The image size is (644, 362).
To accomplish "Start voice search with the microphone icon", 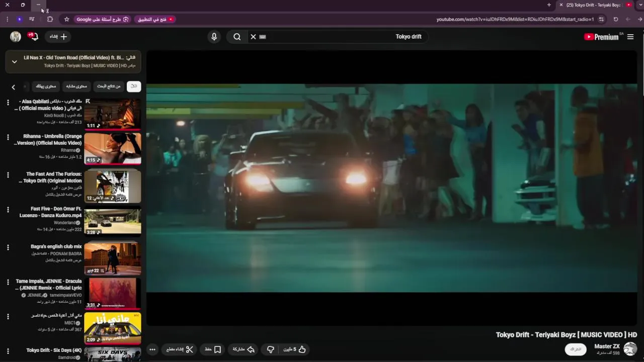I will point(214,37).
